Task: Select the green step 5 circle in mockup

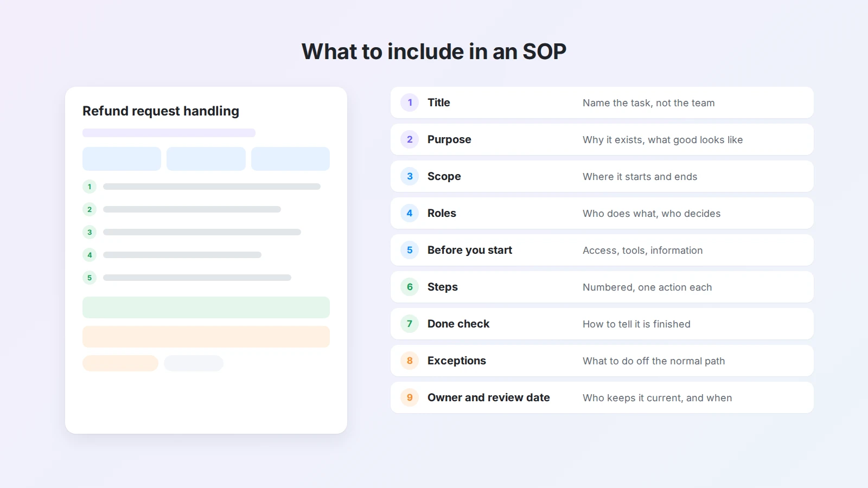Action: [90, 278]
